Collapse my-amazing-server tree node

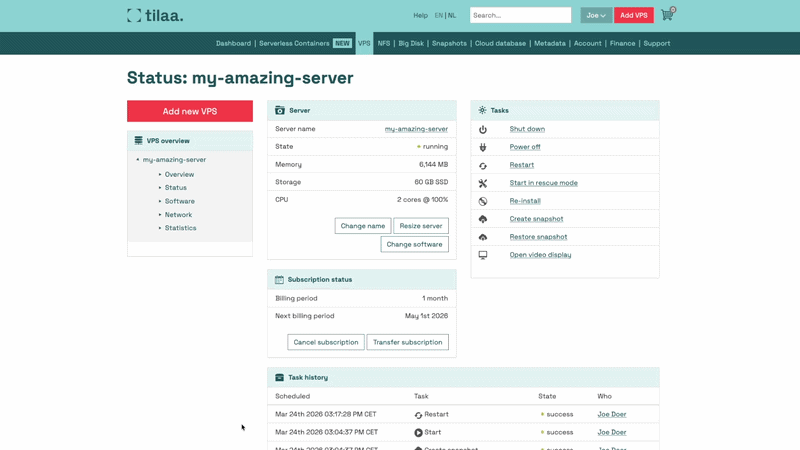tap(138, 160)
